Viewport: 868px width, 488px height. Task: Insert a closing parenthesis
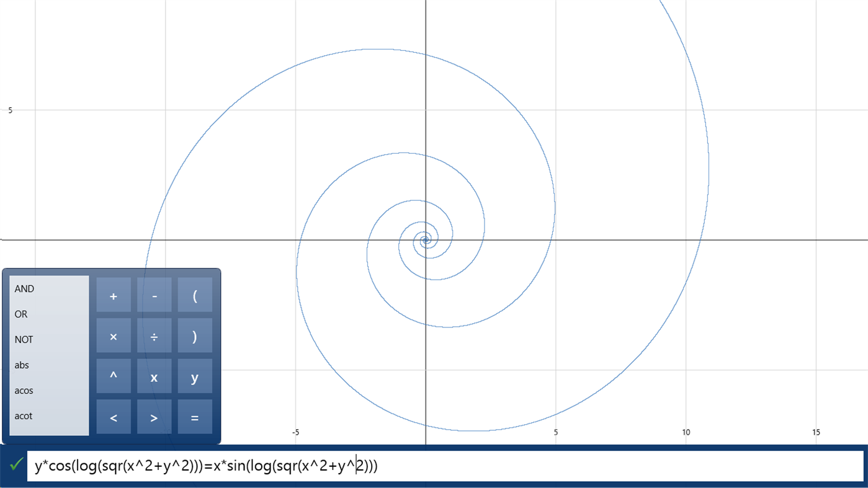tap(195, 335)
